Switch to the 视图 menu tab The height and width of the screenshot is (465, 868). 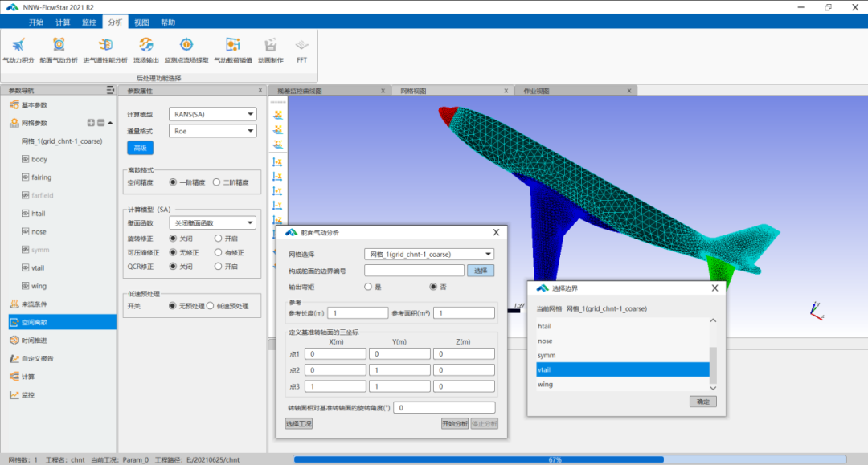(x=141, y=22)
